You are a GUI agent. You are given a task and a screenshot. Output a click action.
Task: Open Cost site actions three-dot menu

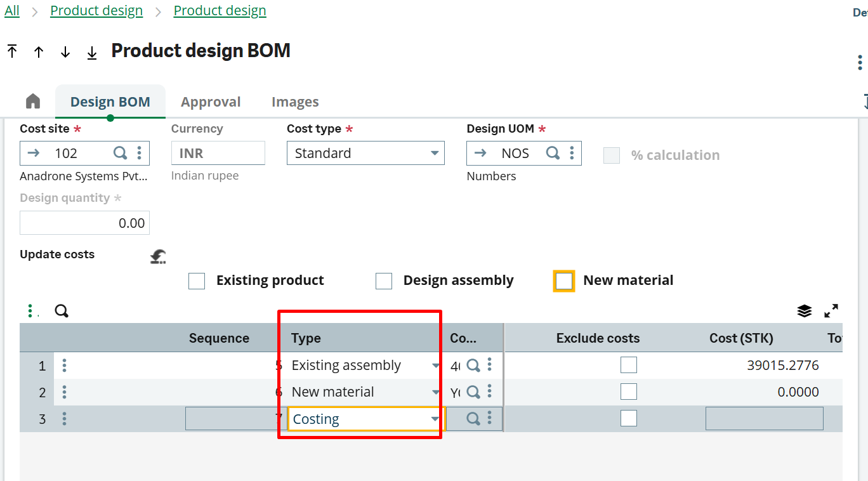(x=139, y=153)
